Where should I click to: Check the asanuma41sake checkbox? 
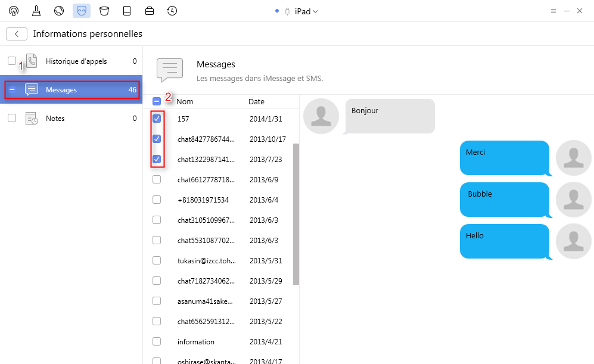pyautogui.click(x=157, y=301)
